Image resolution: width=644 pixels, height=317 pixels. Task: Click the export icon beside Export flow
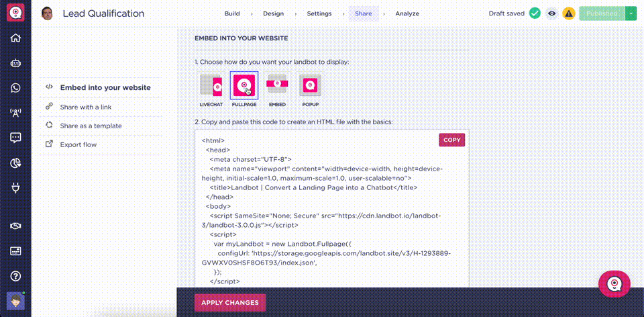[x=49, y=144]
